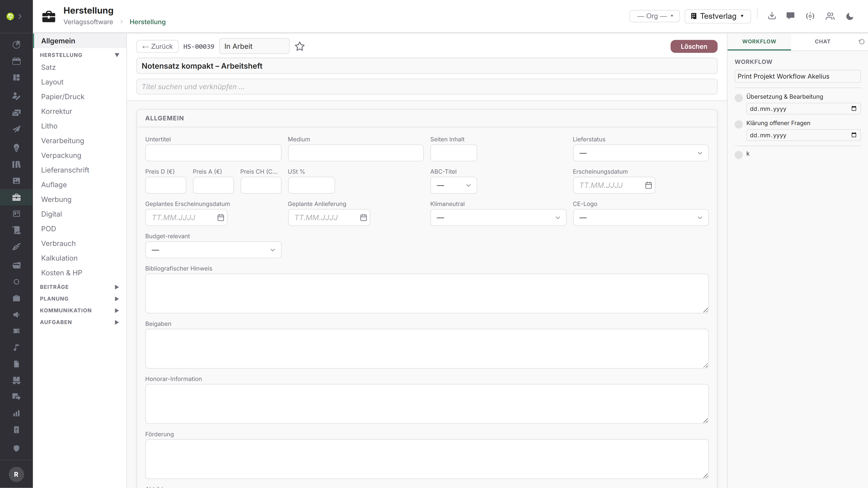Open the Kalkulation section
Image resolution: width=868 pixels, height=488 pixels.
pyautogui.click(x=80, y=258)
